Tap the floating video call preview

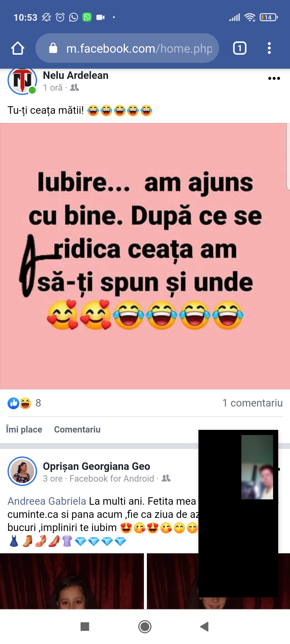pyautogui.click(x=238, y=514)
